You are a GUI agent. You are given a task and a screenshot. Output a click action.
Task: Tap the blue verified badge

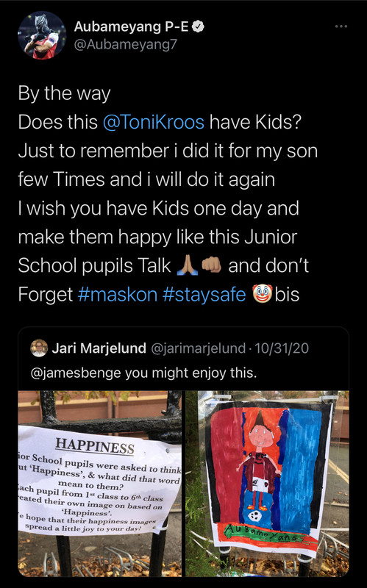(x=198, y=27)
